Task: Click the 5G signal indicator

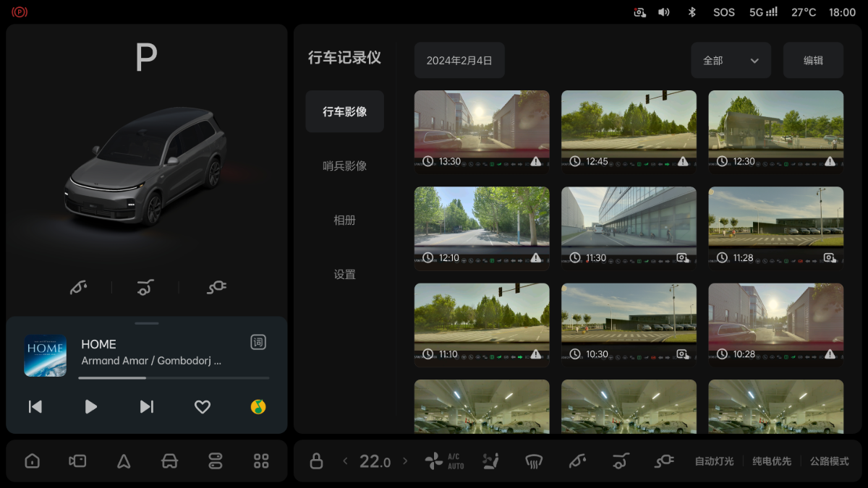Action: coord(764,12)
